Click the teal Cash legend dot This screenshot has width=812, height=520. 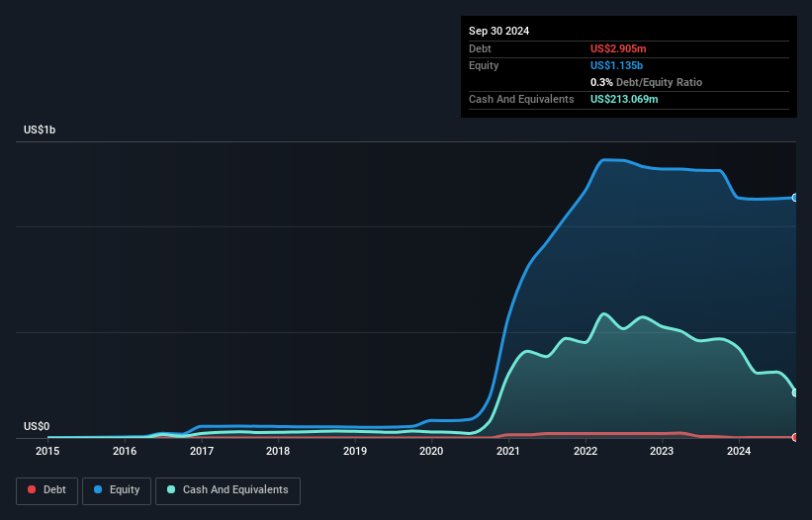coord(171,489)
